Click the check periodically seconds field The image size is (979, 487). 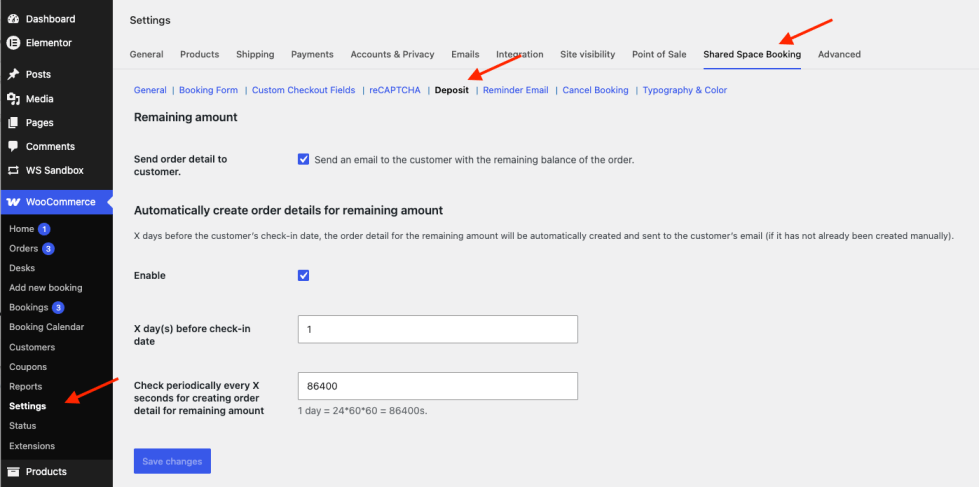(x=438, y=386)
